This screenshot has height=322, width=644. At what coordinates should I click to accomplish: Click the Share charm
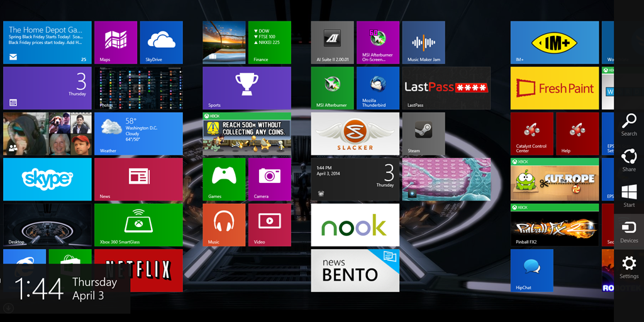[629, 161]
